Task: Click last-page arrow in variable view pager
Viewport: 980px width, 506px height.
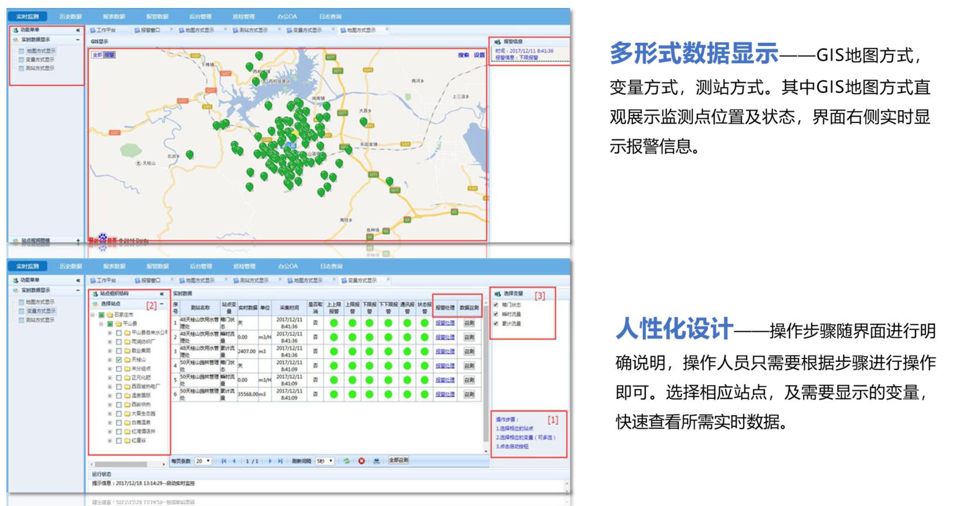Action: coord(280,461)
